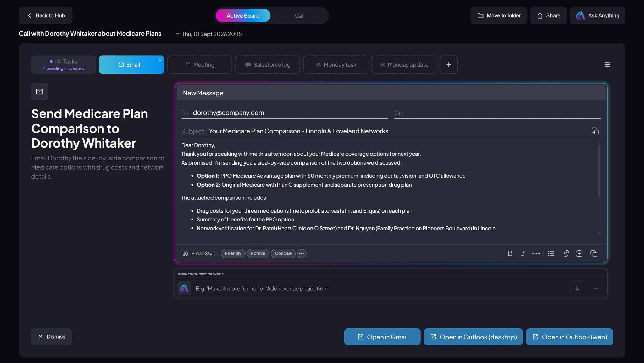This screenshot has height=363, width=644.
Task: Click the assistant logo in refine box
Action: 184,288
